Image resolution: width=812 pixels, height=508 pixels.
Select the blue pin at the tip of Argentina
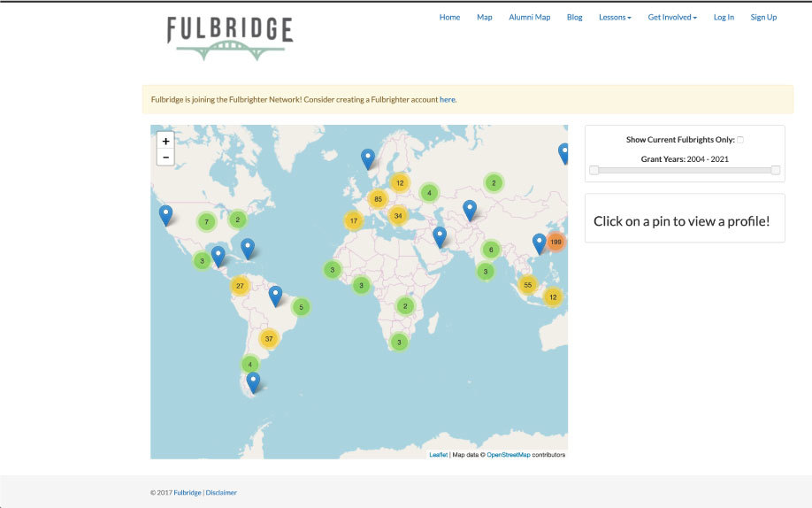tap(253, 382)
